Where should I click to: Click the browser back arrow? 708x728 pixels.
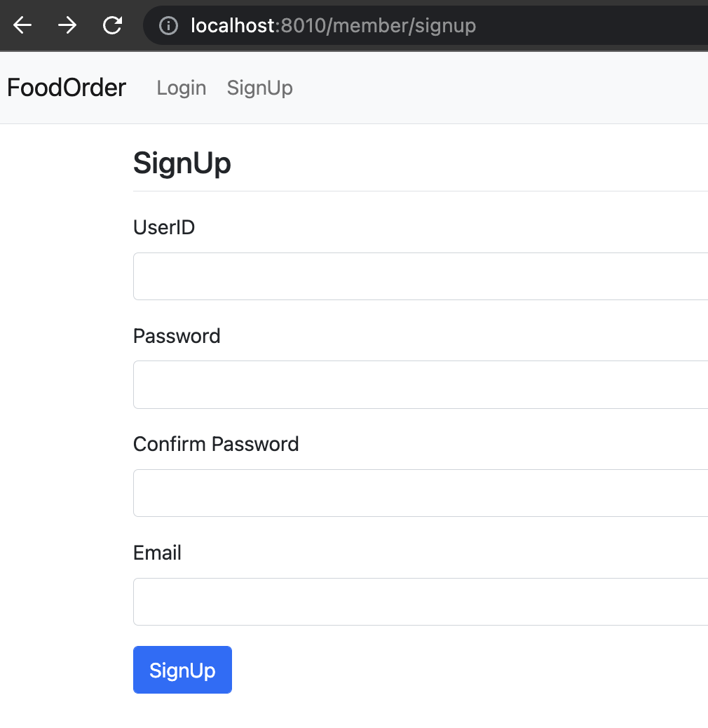tap(22, 25)
